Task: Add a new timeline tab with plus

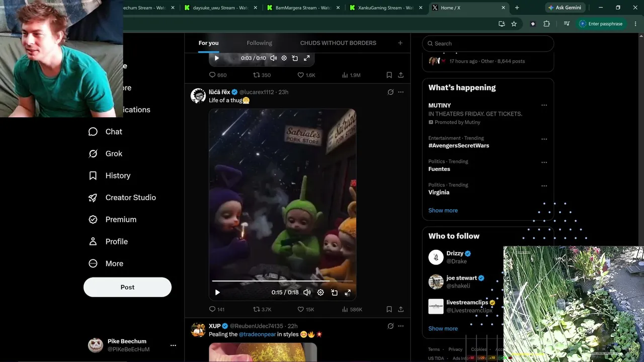Action: pos(400,43)
